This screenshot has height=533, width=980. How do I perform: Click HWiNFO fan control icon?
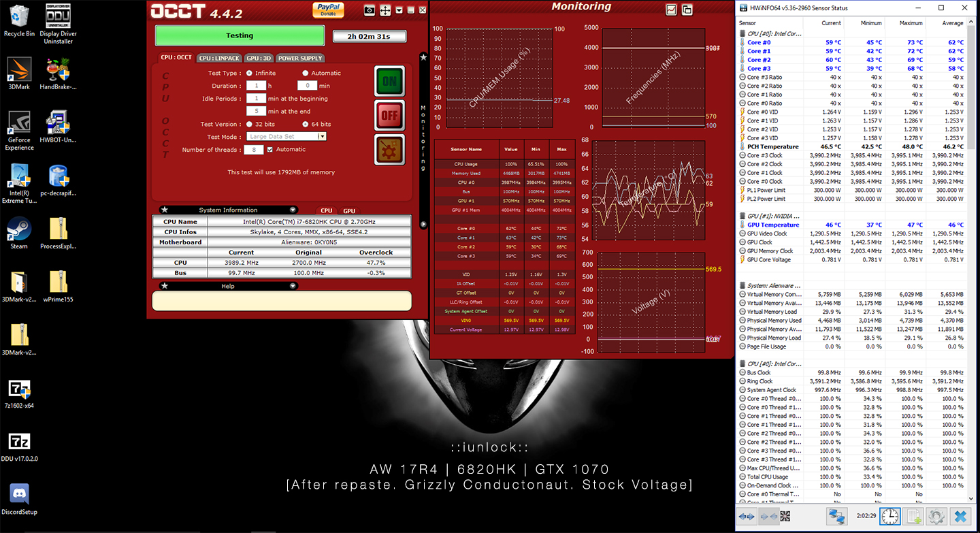click(785, 517)
